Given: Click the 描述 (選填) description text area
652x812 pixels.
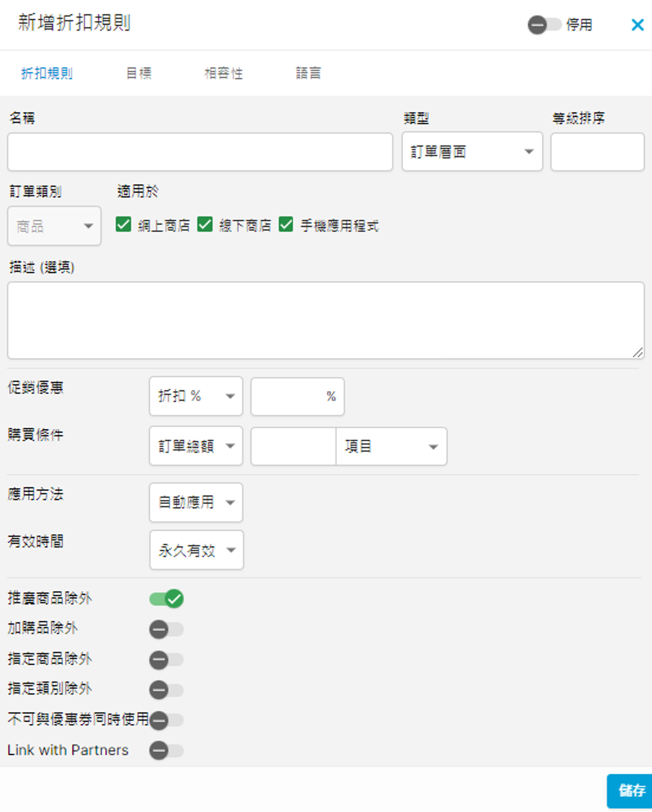Looking at the screenshot, I should click(x=326, y=320).
